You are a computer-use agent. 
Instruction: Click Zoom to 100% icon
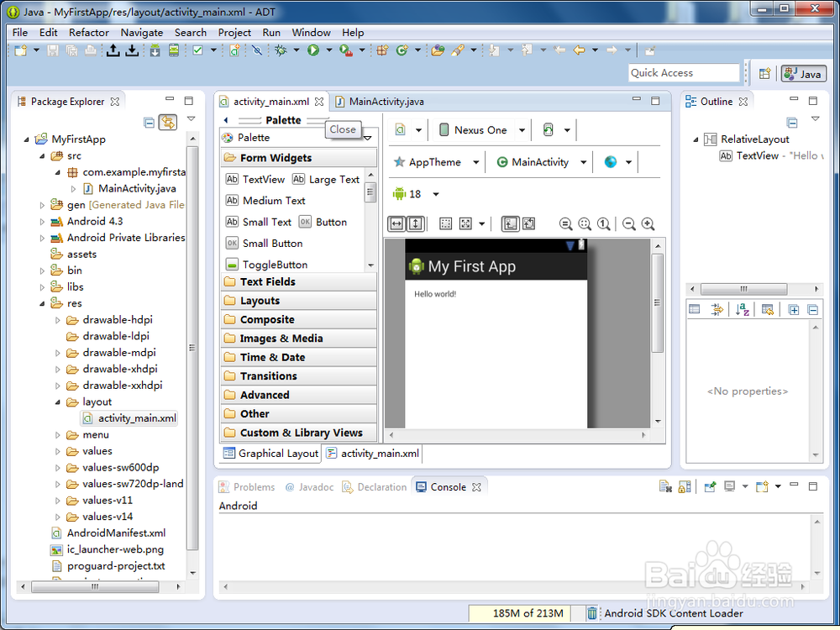coord(604,224)
